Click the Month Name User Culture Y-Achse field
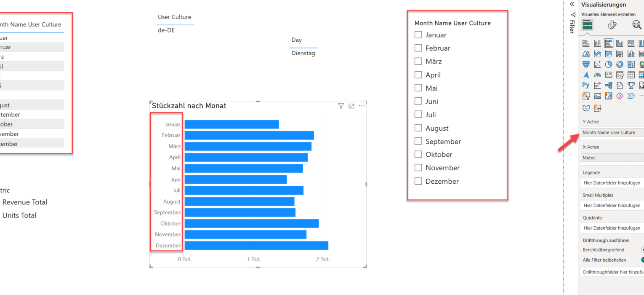The image size is (644, 295). tap(610, 132)
